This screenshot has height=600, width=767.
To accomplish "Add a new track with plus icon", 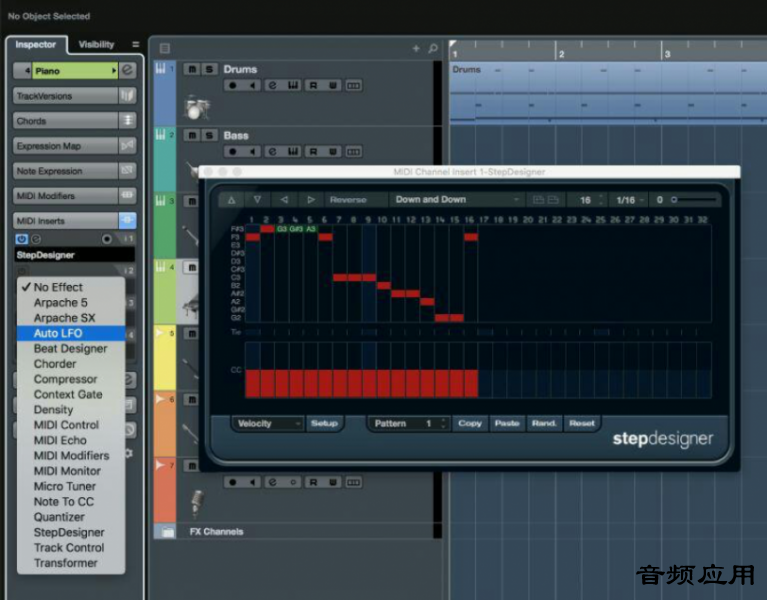I will 416,48.
